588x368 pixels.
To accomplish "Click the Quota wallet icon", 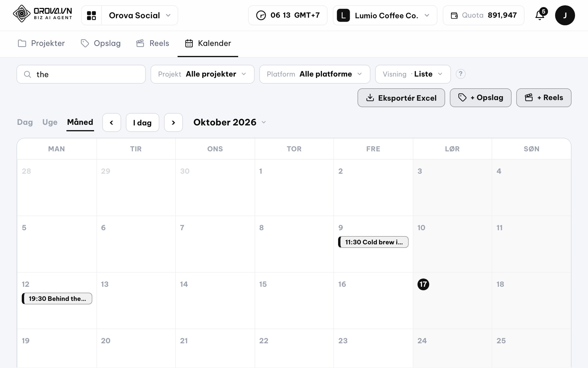I will [x=454, y=15].
